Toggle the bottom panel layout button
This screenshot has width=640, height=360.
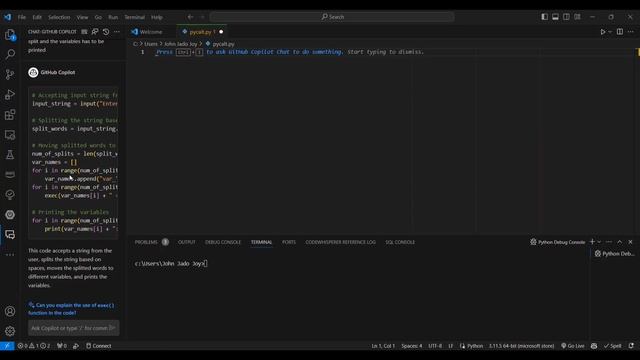[x=556, y=17]
